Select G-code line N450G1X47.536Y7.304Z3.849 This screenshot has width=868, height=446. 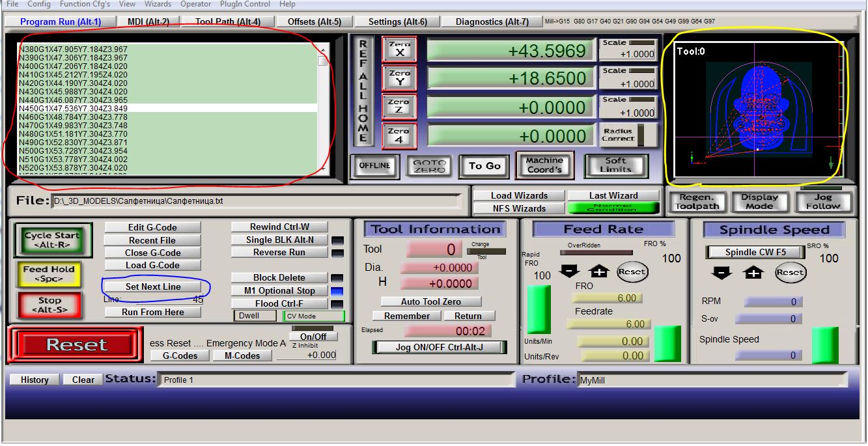tap(167, 108)
